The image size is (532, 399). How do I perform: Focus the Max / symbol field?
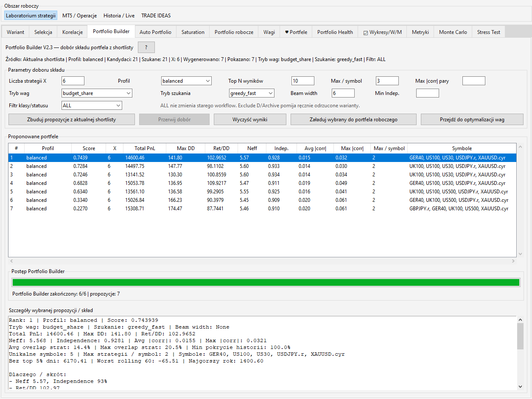click(x=387, y=81)
